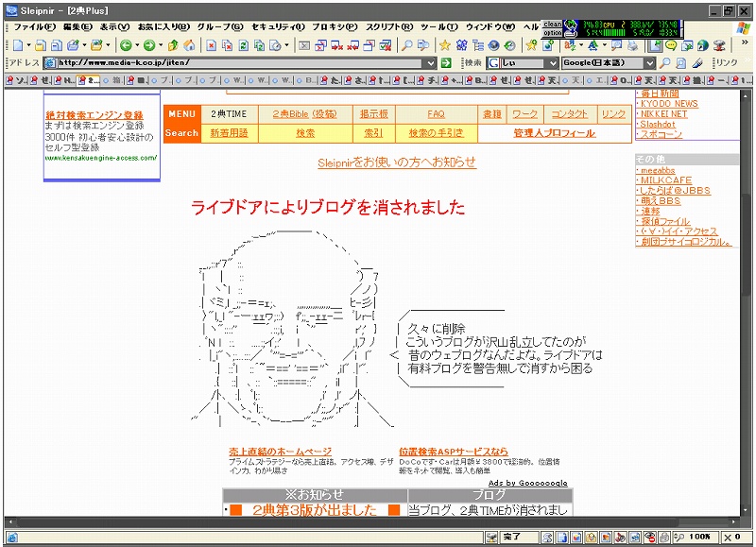Open the Forward button history dropdown arrow

pos(161,45)
